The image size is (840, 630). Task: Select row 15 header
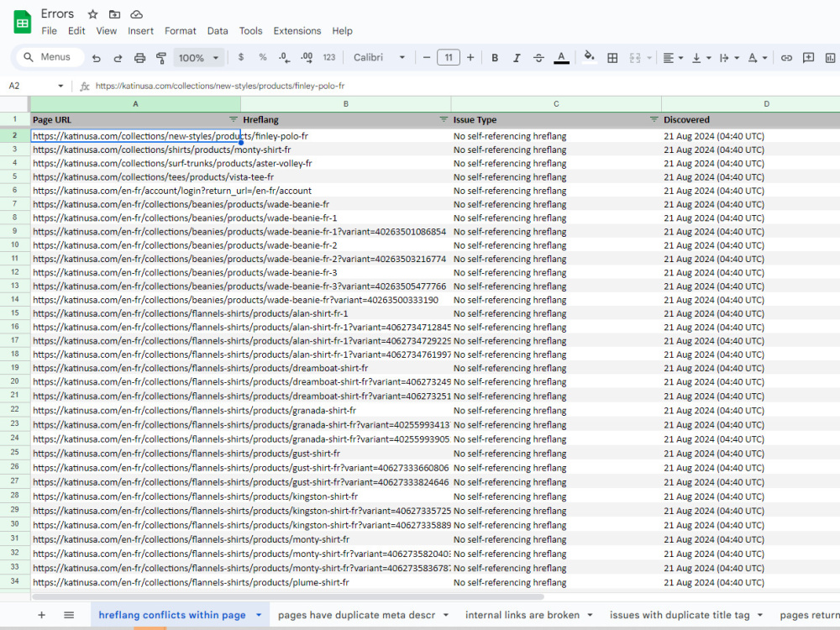(x=15, y=313)
